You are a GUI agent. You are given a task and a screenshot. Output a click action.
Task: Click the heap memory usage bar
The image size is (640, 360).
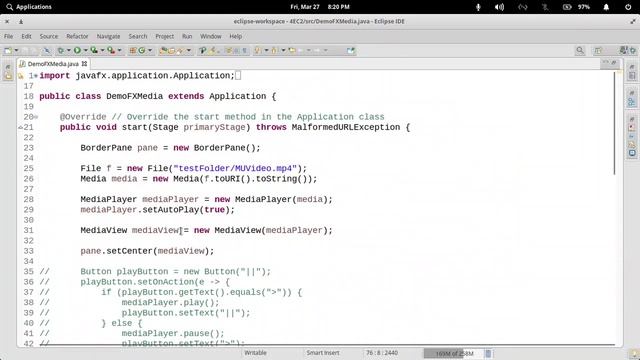453,353
